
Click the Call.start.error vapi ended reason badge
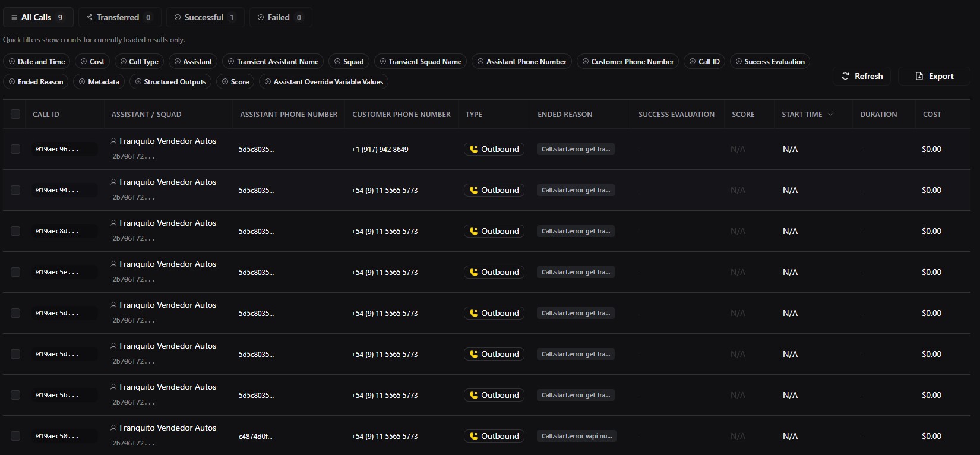[576, 436]
